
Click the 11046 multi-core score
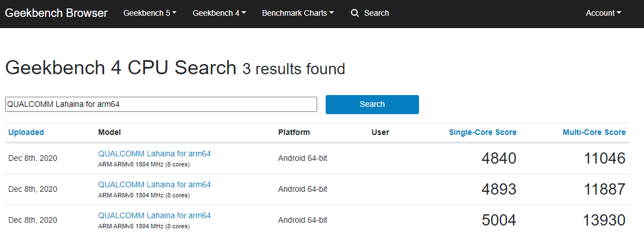coord(605,159)
